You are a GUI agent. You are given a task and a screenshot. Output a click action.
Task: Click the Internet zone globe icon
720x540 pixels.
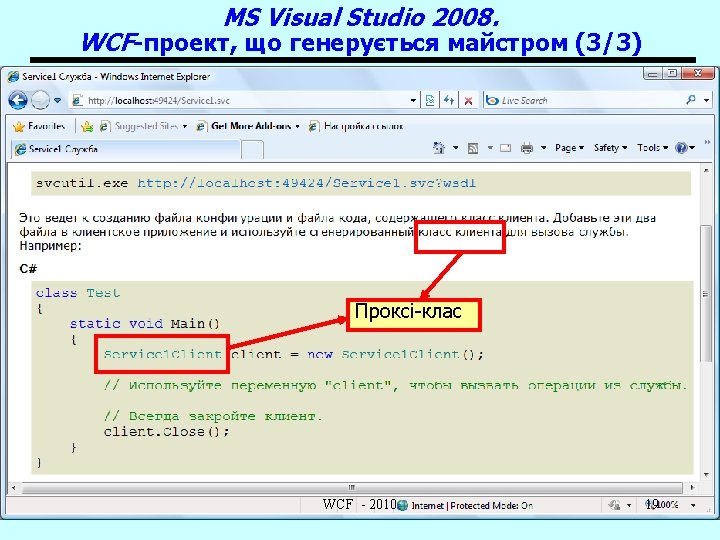[x=402, y=505]
